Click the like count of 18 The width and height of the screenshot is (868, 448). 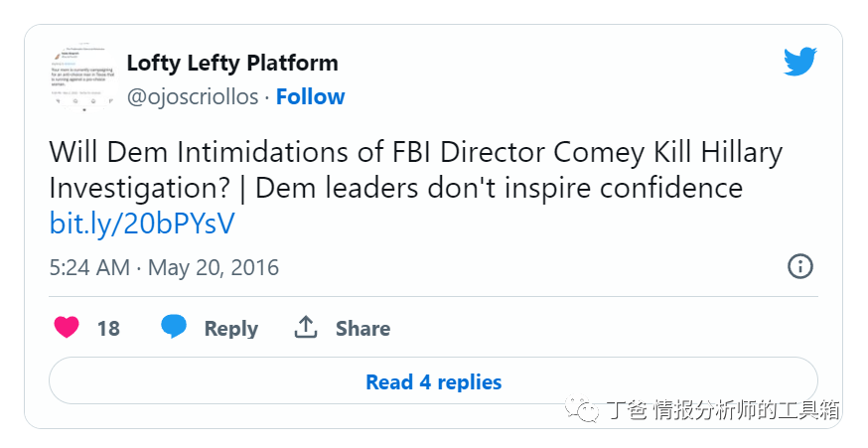108,329
